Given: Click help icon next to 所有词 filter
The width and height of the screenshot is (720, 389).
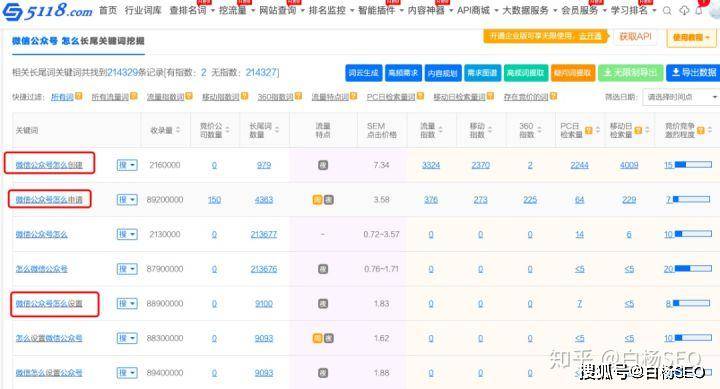Looking at the screenshot, I should pyautogui.click(x=79, y=96).
